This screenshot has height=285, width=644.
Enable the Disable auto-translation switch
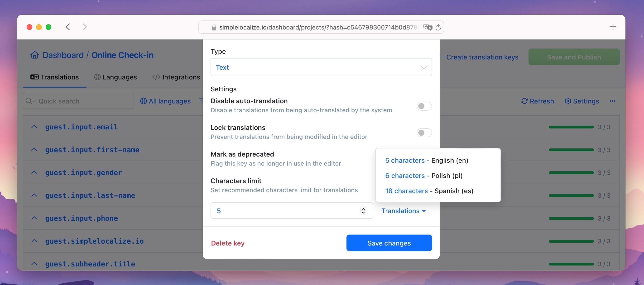pos(424,106)
